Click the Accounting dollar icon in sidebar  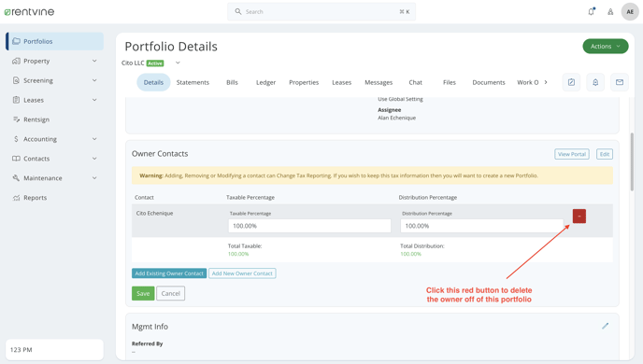[16, 139]
